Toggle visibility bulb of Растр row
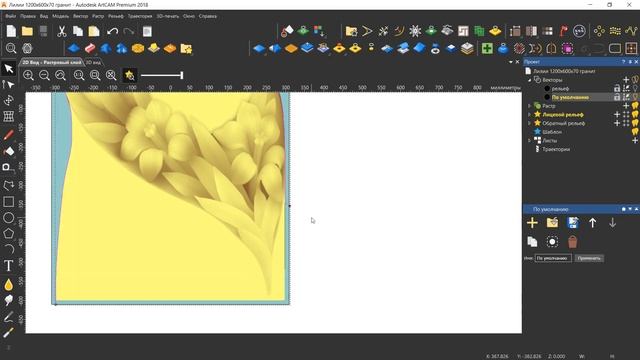The width and height of the screenshot is (640, 360). pos(635,106)
